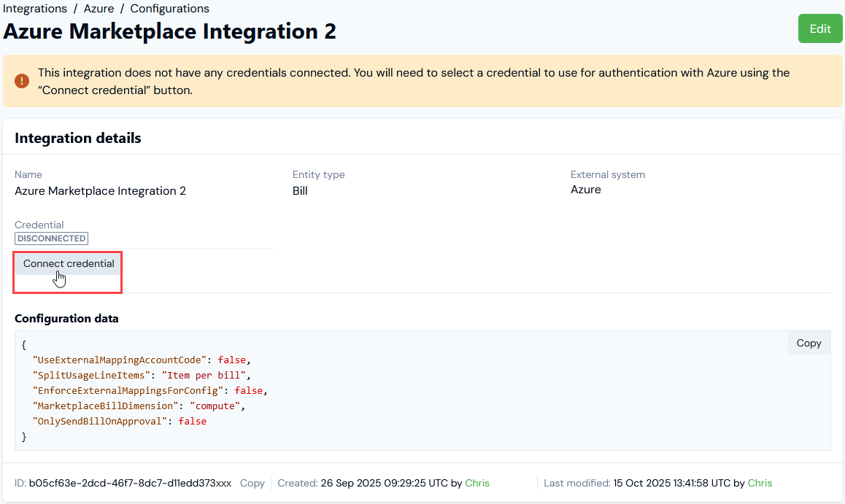Screen dimensions: 845x504
Task: Open Chris's profile link next to Last modified
Action: pyautogui.click(x=760, y=483)
